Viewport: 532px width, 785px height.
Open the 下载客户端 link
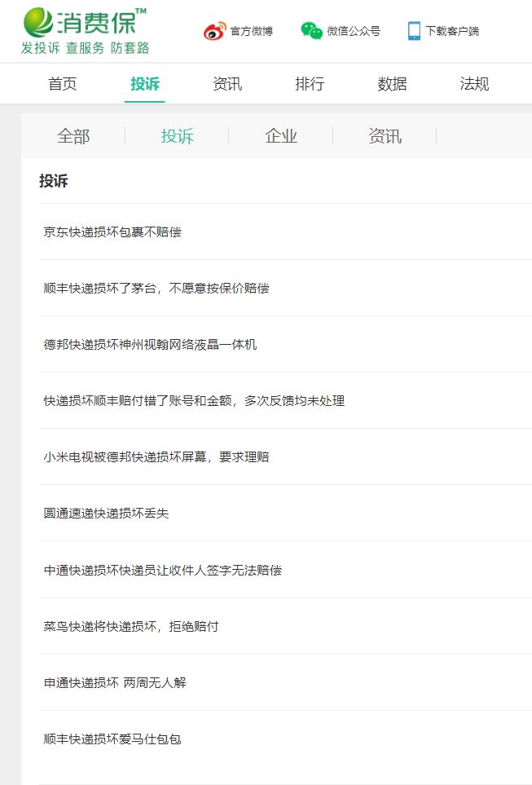click(x=452, y=31)
